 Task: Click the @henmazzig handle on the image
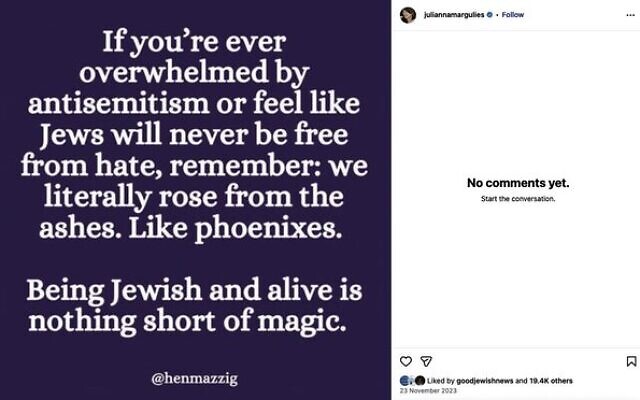(194, 379)
